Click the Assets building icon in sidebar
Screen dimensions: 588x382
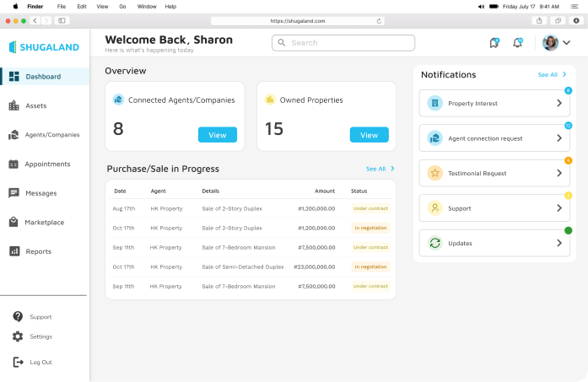pyautogui.click(x=13, y=105)
